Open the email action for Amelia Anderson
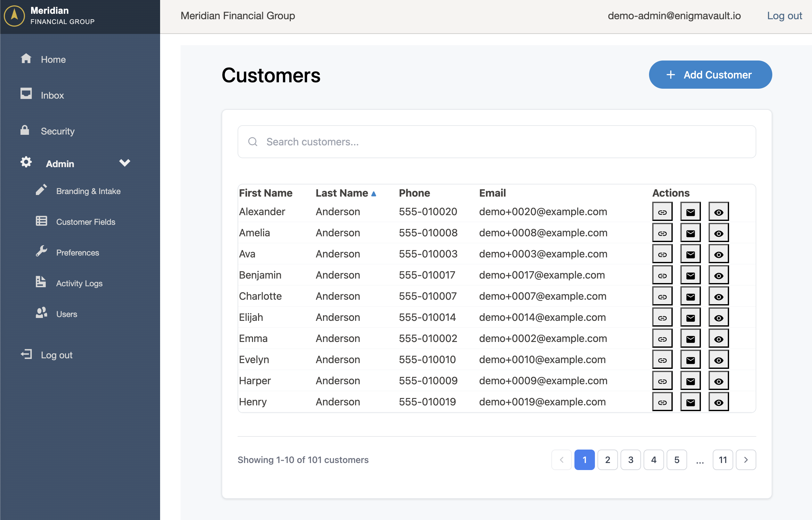 (x=690, y=232)
